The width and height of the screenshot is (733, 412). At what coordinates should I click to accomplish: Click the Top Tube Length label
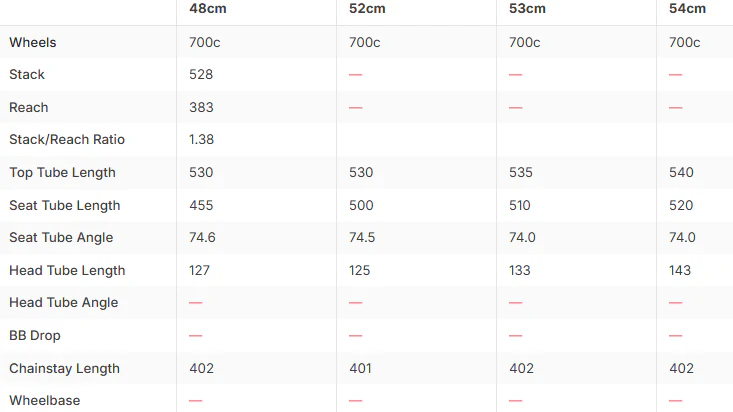[62, 173]
